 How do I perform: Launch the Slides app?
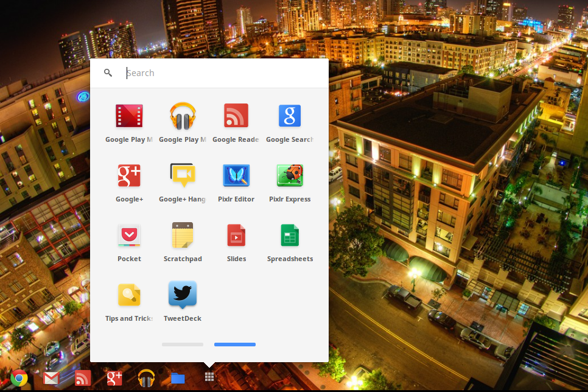pyautogui.click(x=236, y=235)
